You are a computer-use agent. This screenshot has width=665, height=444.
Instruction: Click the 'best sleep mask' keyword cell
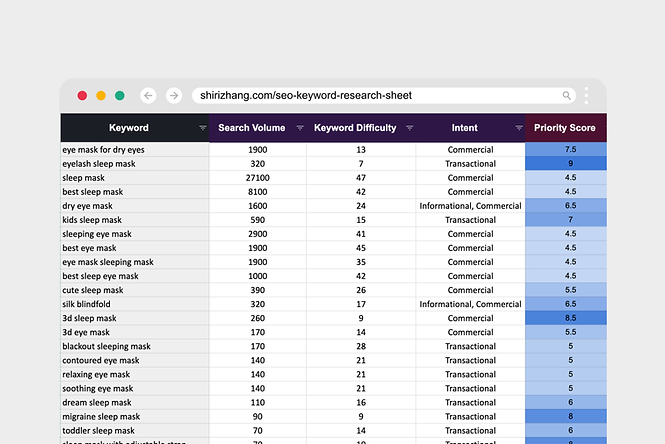pyautogui.click(x=134, y=192)
